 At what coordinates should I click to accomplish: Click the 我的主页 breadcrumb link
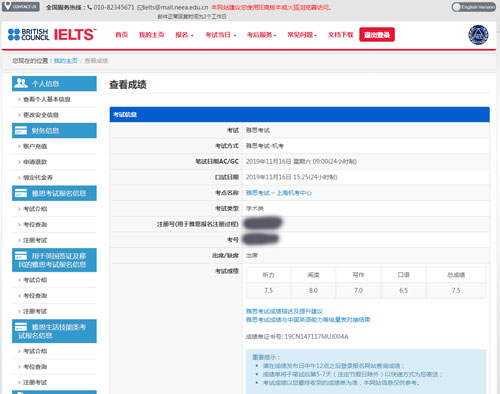click(66, 61)
